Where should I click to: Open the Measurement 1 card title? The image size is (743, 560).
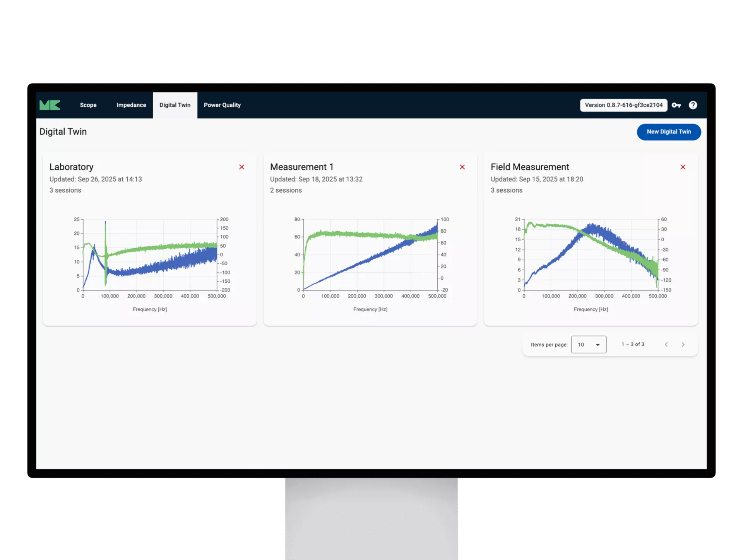coord(302,167)
